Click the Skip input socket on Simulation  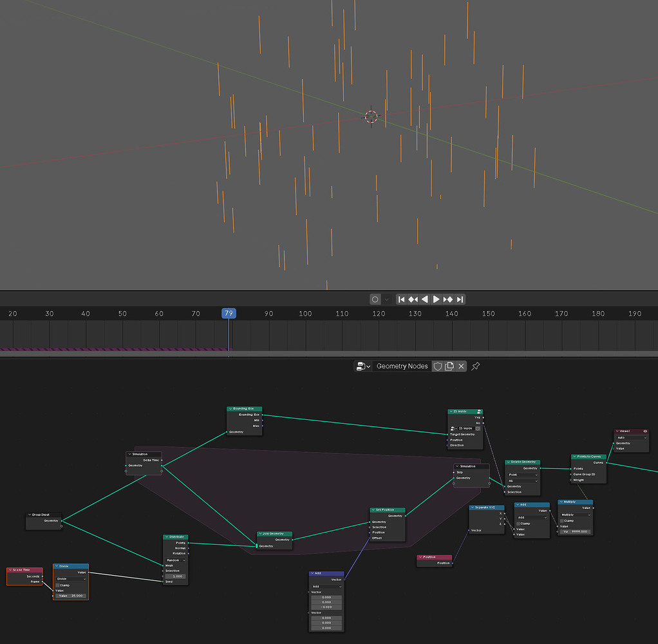pos(454,472)
